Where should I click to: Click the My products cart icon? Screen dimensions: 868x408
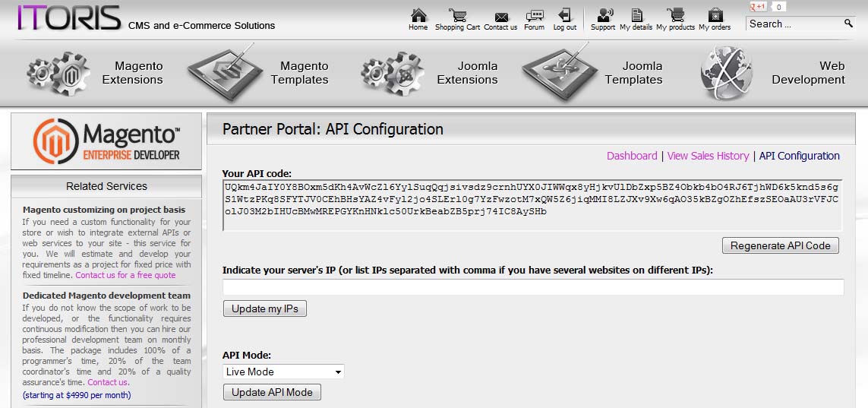pyautogui.click(x=675, y=15)
